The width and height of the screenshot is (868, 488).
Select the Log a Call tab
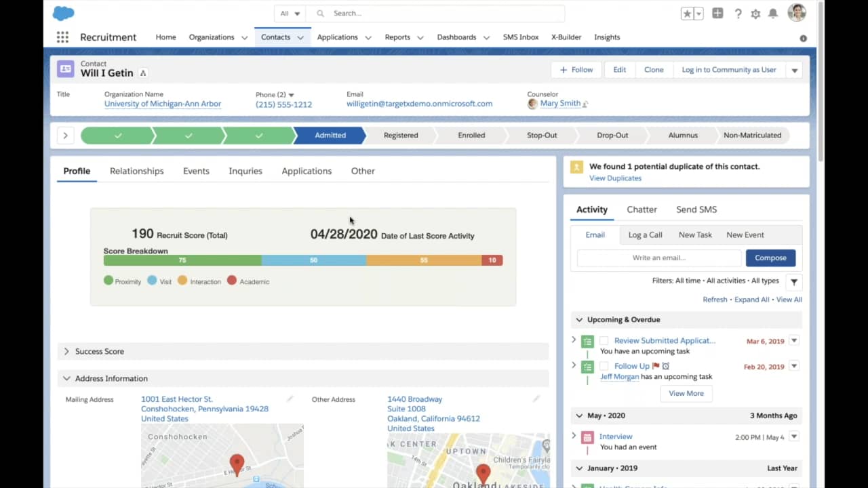[645, 235]
